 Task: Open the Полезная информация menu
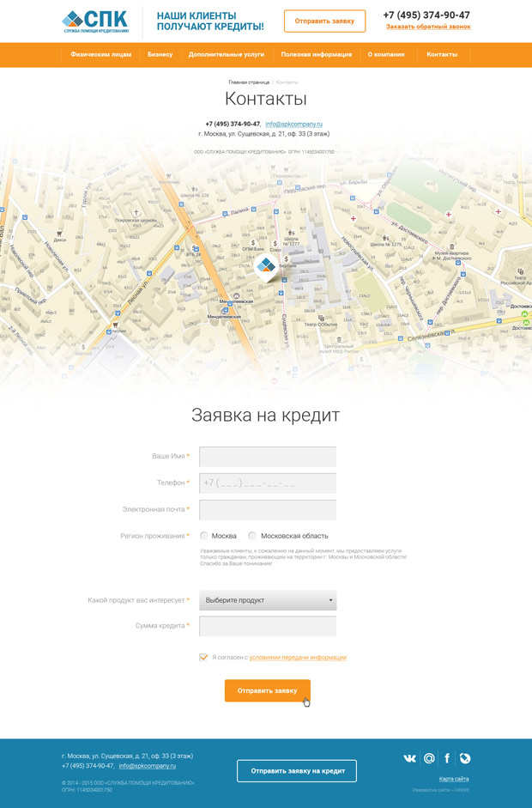tap(317, 54)
